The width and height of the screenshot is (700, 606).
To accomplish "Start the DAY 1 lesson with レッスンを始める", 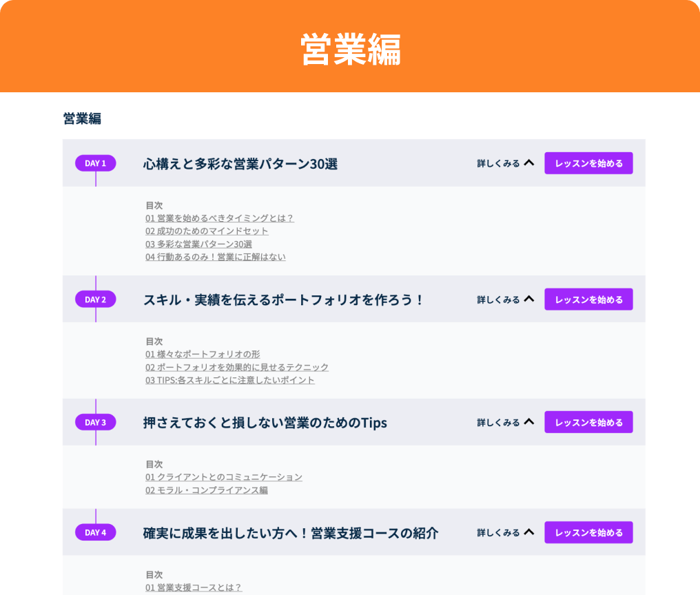I will (x=588, y=163).
